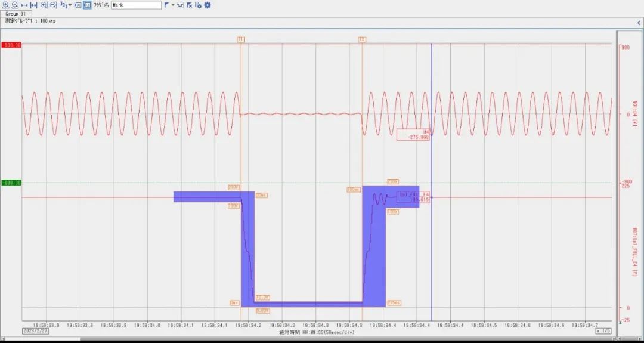Screen dimensions: 644x343
Task: Click the first zoom in magnifier icon
Action: point(5,5)
